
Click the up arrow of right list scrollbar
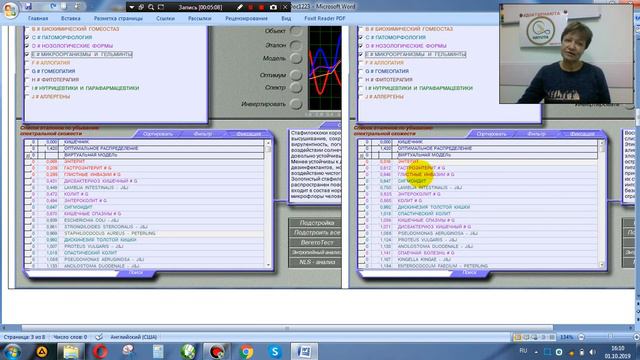point(602,143)
